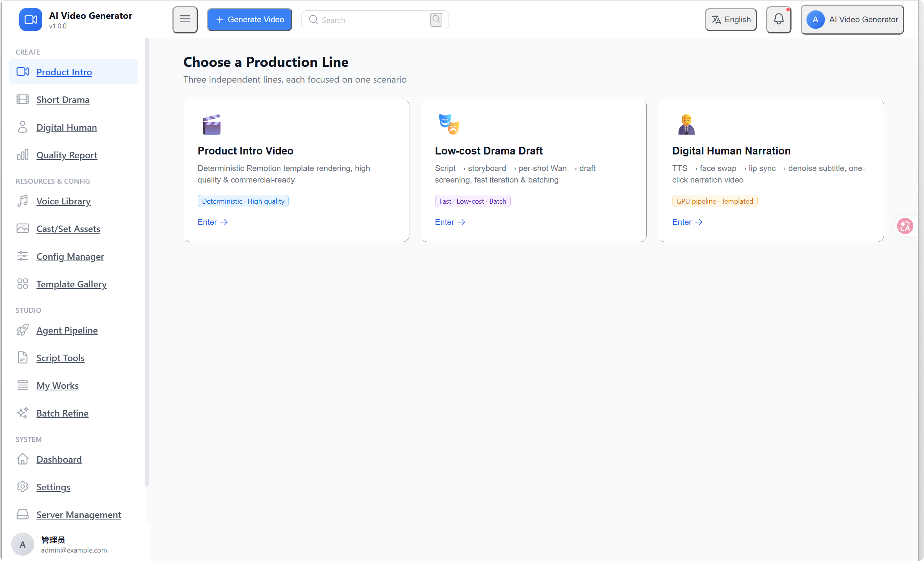Click Enter on Low-cost Drama Draft card

tap(450, 222)
